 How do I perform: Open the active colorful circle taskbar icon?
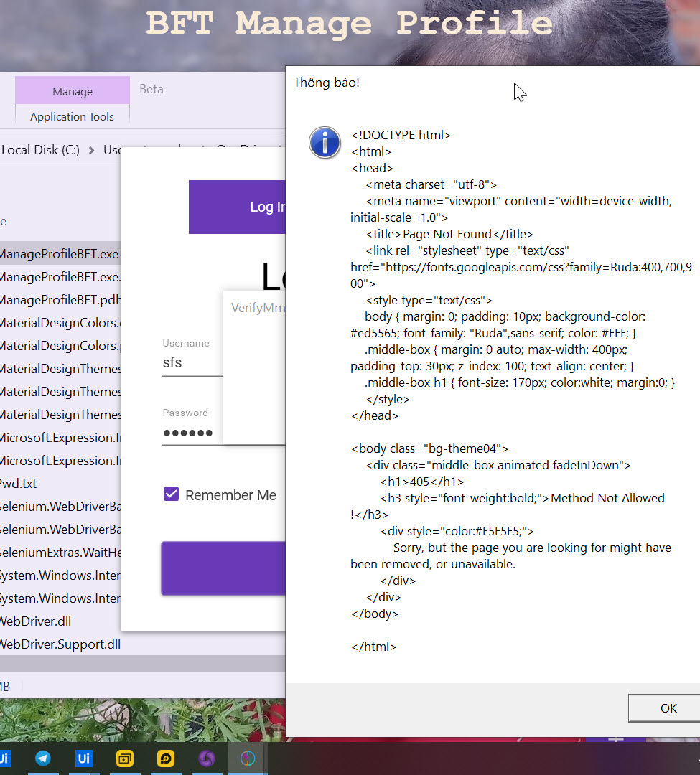248,758
